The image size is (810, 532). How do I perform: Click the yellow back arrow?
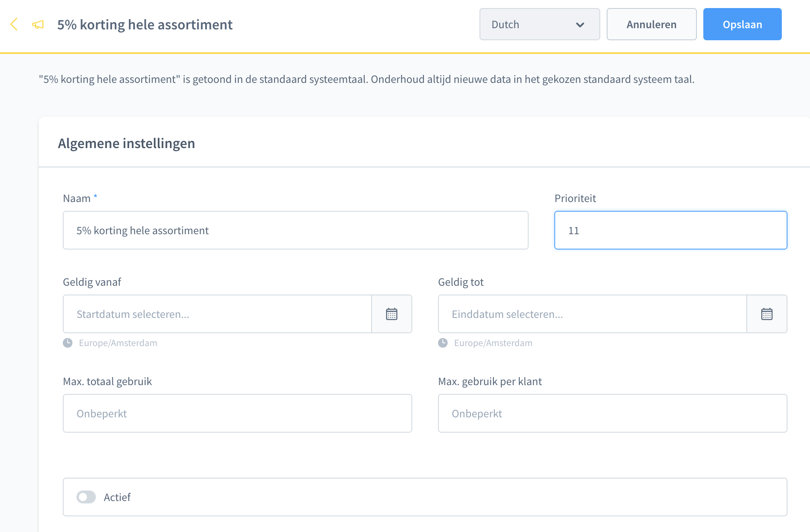14,25
